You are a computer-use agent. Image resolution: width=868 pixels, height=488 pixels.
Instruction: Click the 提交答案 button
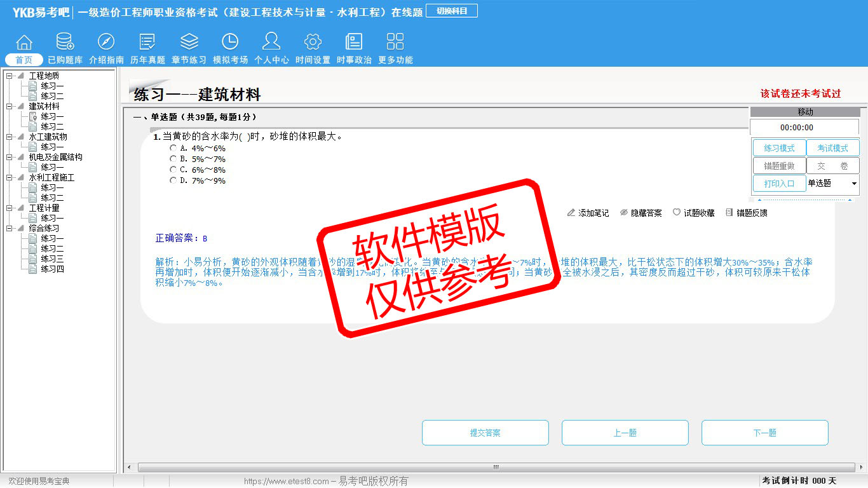tap(485, 433)
